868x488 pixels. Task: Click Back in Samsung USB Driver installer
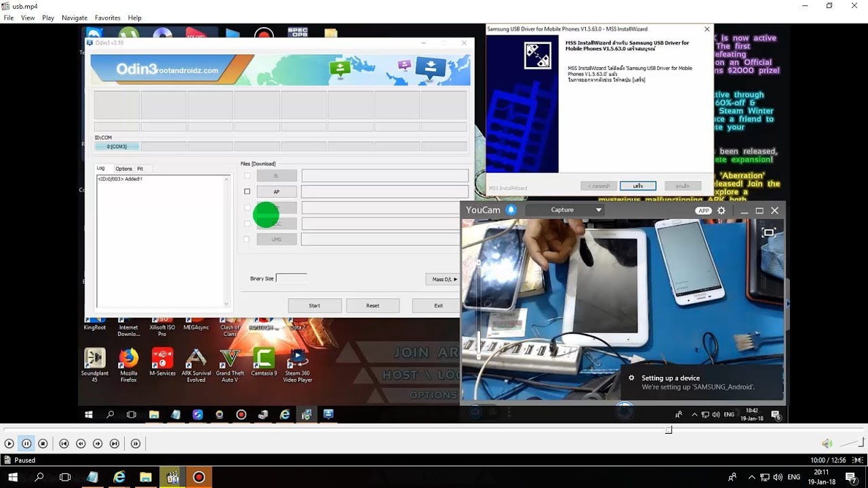tap(599, 186)
